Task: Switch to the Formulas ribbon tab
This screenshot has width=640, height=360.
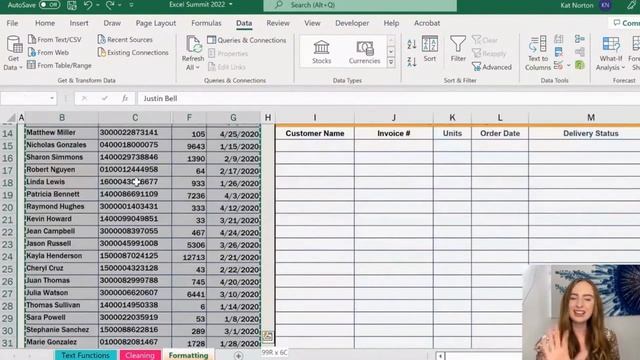Action: pos(206,23)
